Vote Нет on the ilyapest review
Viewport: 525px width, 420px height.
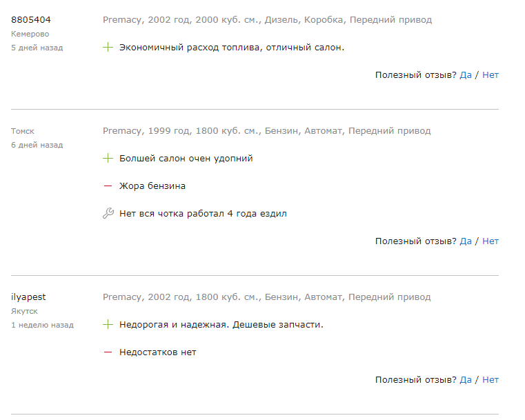pyautogui.click(x=491, y=379)
